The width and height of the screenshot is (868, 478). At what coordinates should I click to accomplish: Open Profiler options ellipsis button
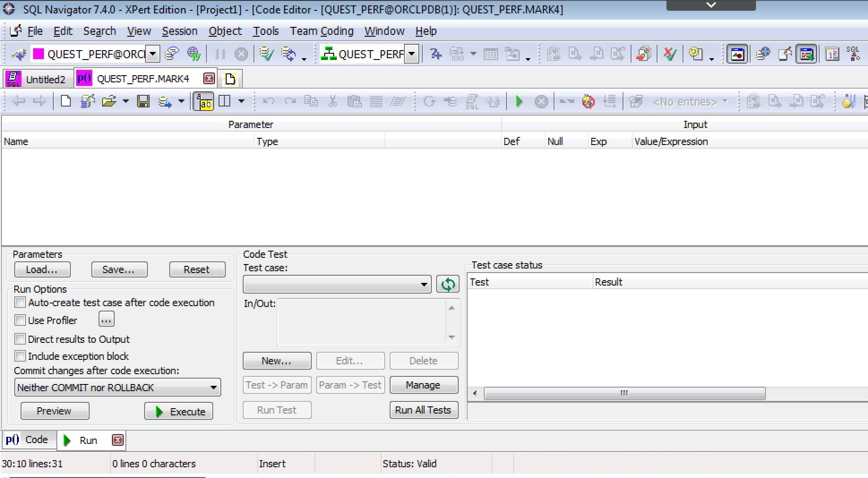tap(106, 320)
